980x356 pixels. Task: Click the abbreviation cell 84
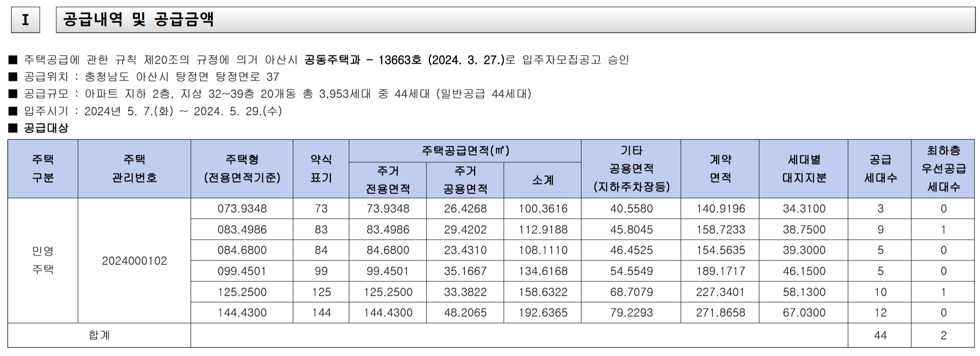tap(321, 250)
